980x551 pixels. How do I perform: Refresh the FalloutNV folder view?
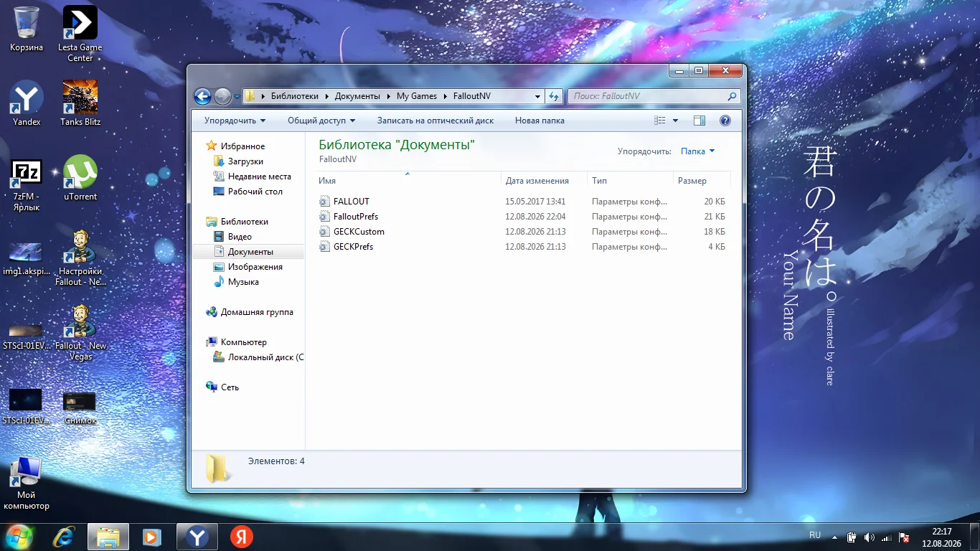(553, 96)
